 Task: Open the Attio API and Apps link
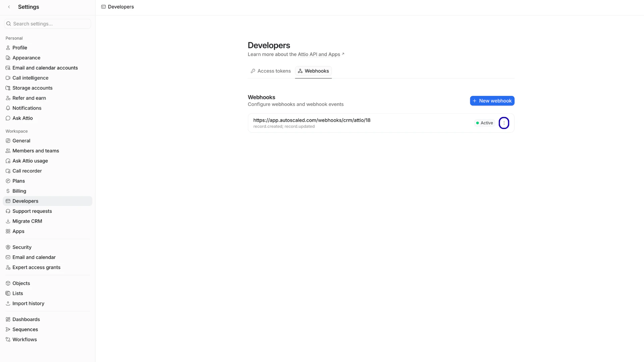pyautogui.click(x=318, y=54)
